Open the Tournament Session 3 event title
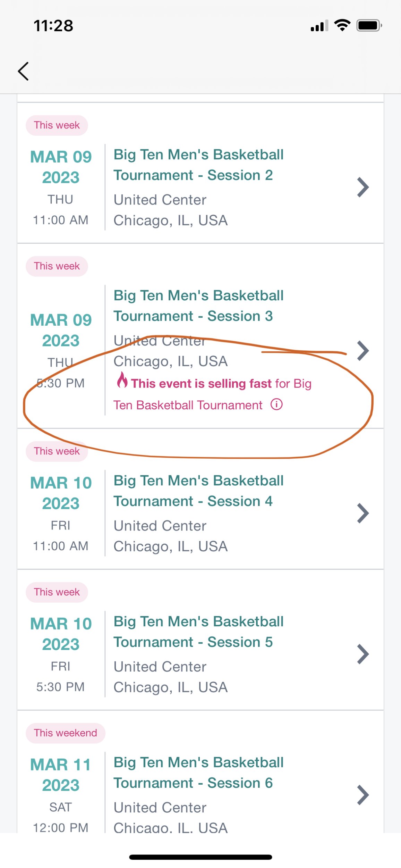This screenshot has width=401, height=868. [x=198, y=306]
